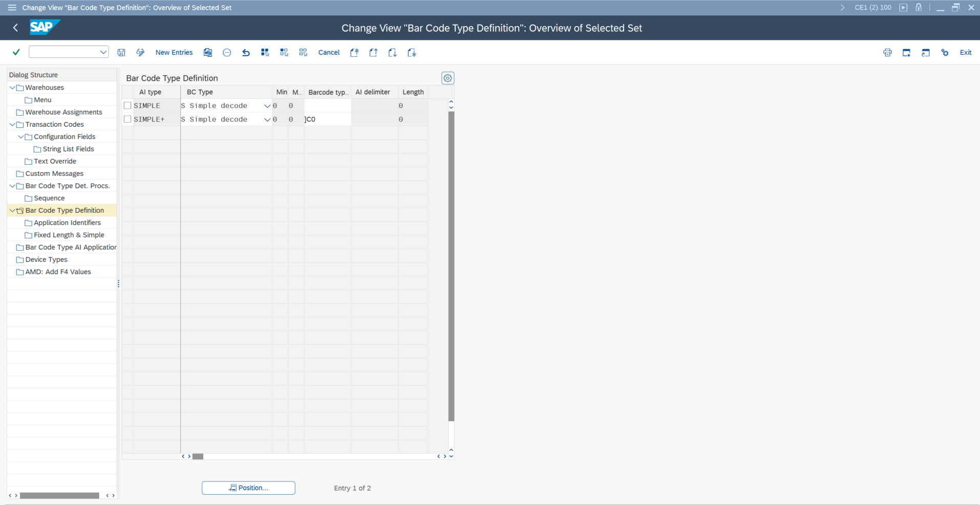The width and height of the screenshot is (980, 505).
Task: Click the Undo change icon
Action: pyautogui.click(x=246, y=53)
